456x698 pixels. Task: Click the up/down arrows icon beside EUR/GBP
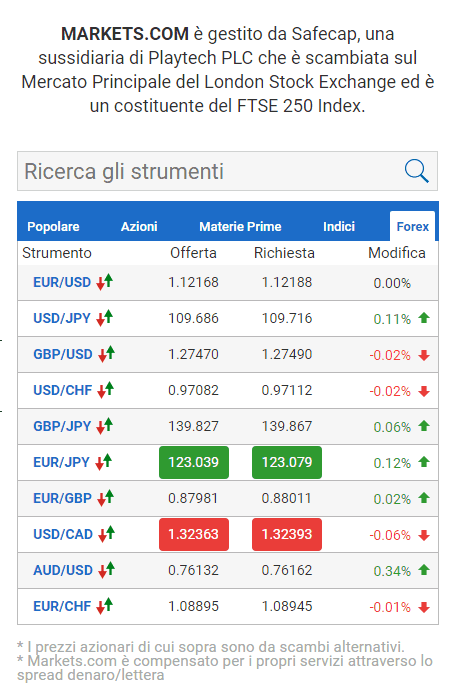[106, 499]
